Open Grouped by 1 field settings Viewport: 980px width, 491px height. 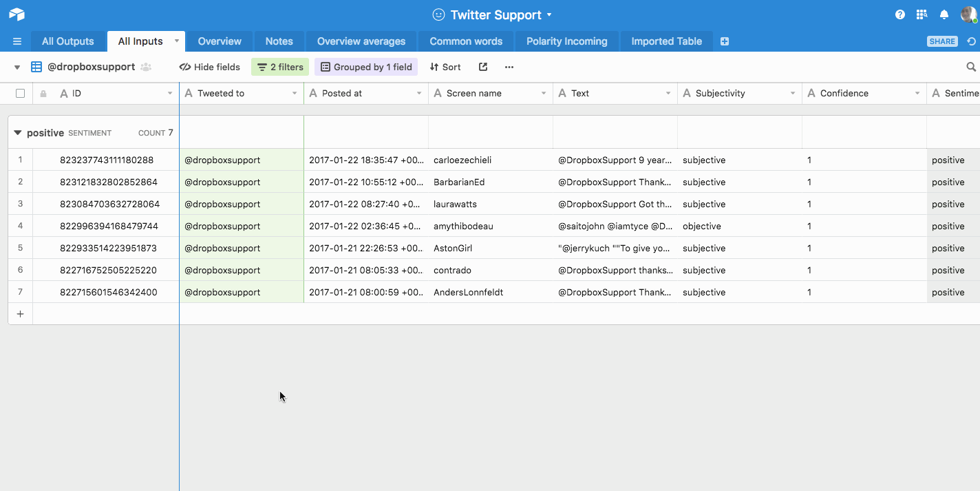(x=366, y=67)
